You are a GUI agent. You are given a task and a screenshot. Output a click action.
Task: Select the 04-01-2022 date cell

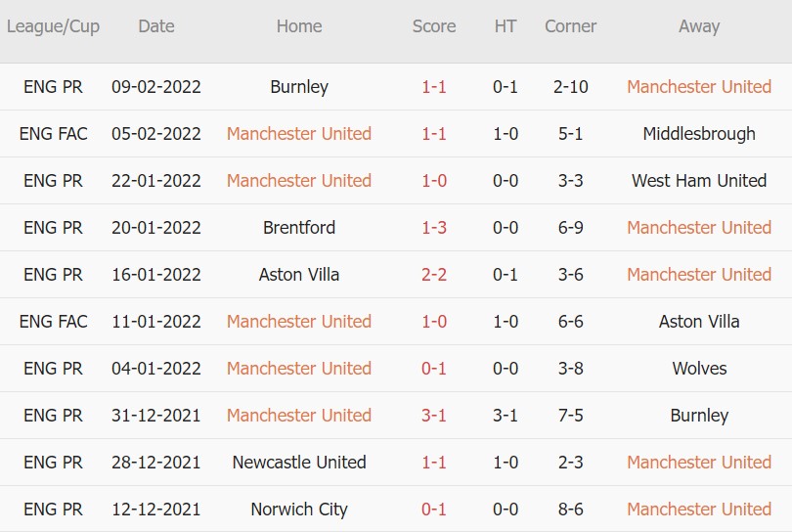156,369
